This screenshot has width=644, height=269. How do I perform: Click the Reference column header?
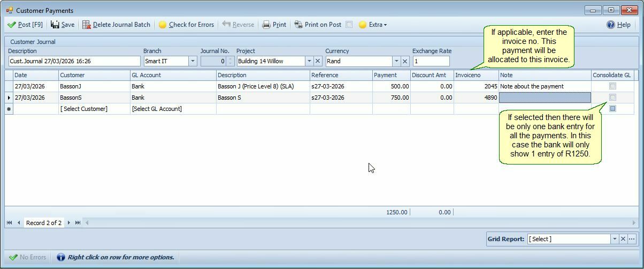click(341, 75)
